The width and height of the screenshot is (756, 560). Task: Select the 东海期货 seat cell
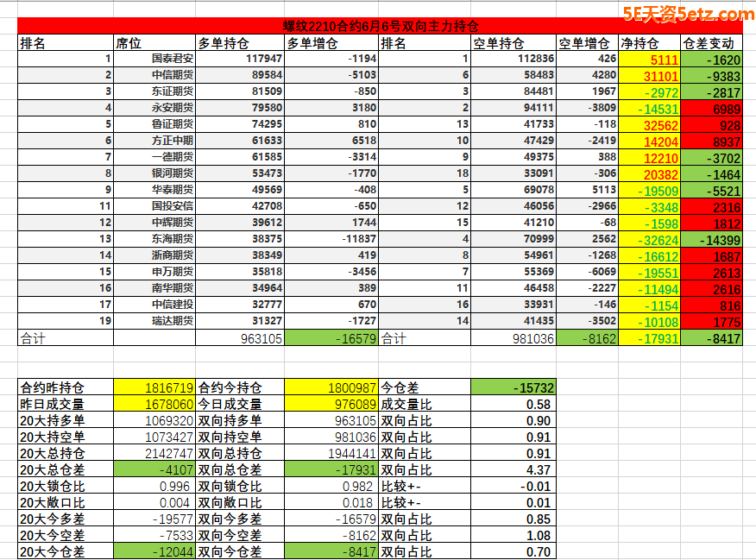pos(172,239)
